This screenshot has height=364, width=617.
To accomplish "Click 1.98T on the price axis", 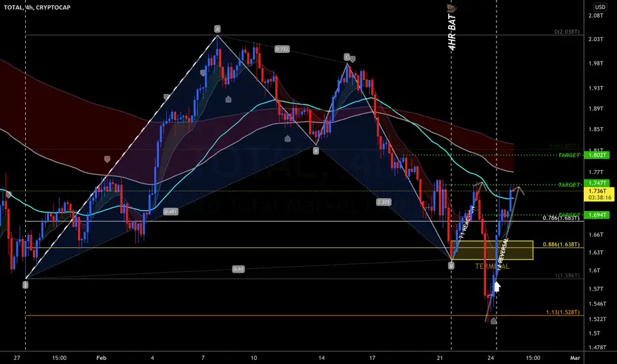I will pos(596,64).
